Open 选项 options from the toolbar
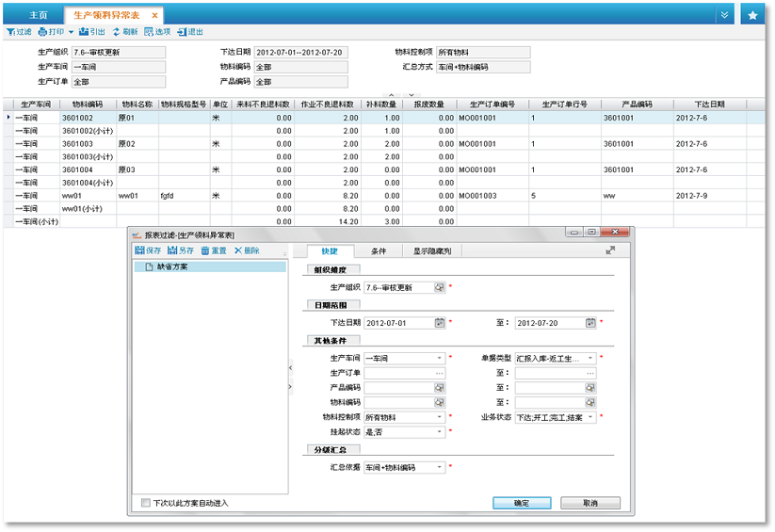Image resolution: width=775 pixels, height=532 pixels. click(x=150, y=32)
